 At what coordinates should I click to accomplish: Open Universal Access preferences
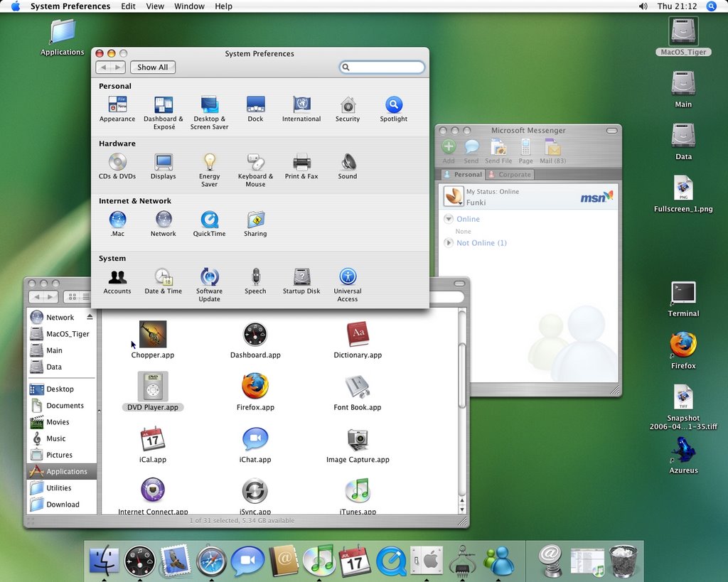348,285
